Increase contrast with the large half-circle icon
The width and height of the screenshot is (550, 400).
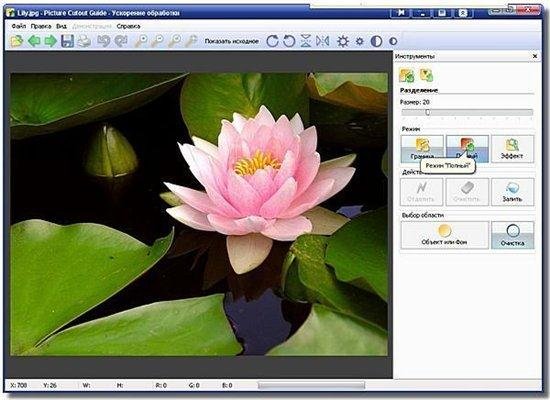point(376,41)
